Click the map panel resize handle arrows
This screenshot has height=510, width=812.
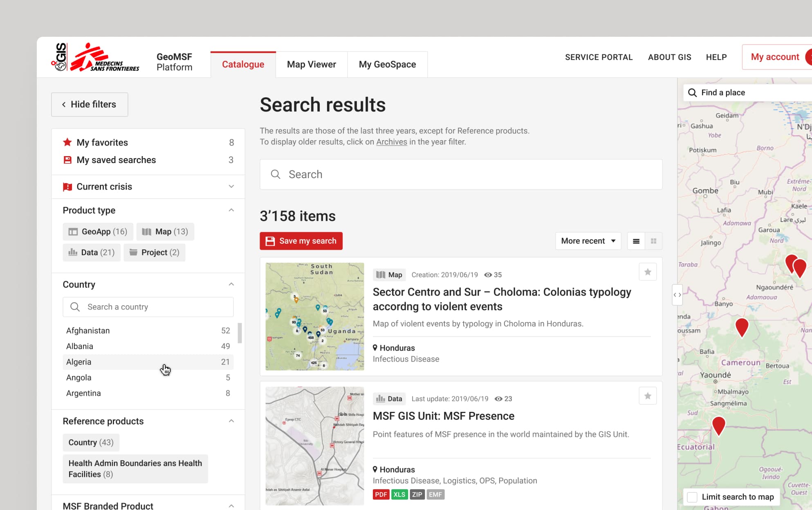(x=677, y=295)
